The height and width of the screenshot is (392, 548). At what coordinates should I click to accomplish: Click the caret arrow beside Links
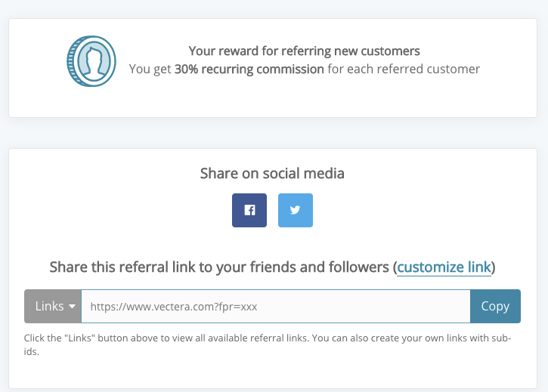pyautogui.click(x=73, y=307)
